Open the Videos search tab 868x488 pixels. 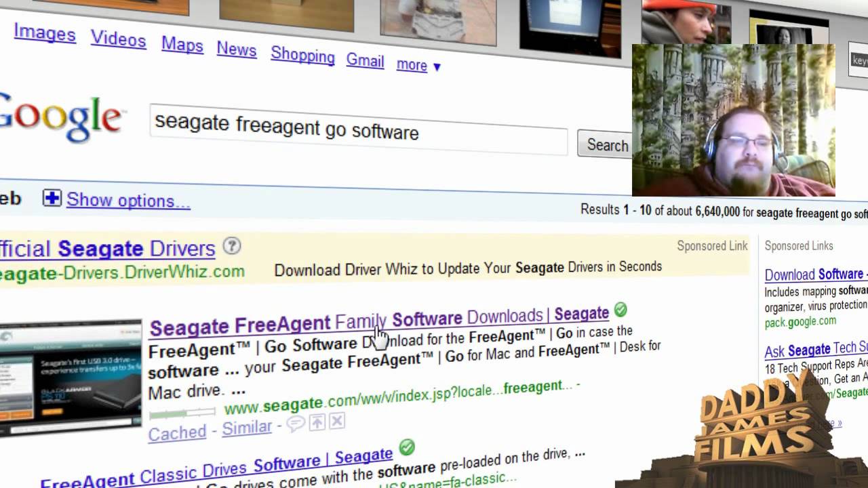(119, 39)
